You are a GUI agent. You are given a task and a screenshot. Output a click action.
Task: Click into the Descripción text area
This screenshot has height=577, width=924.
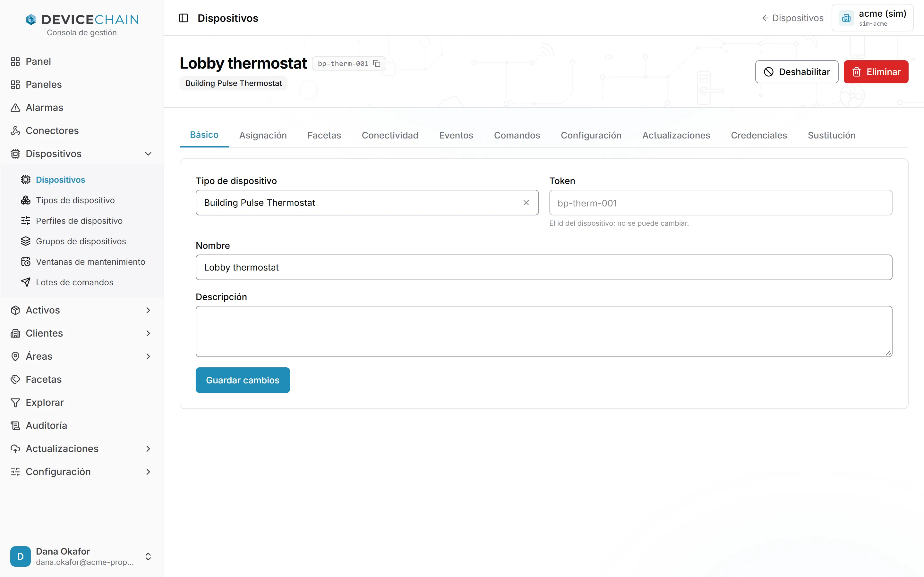click(x=544, y=331)
